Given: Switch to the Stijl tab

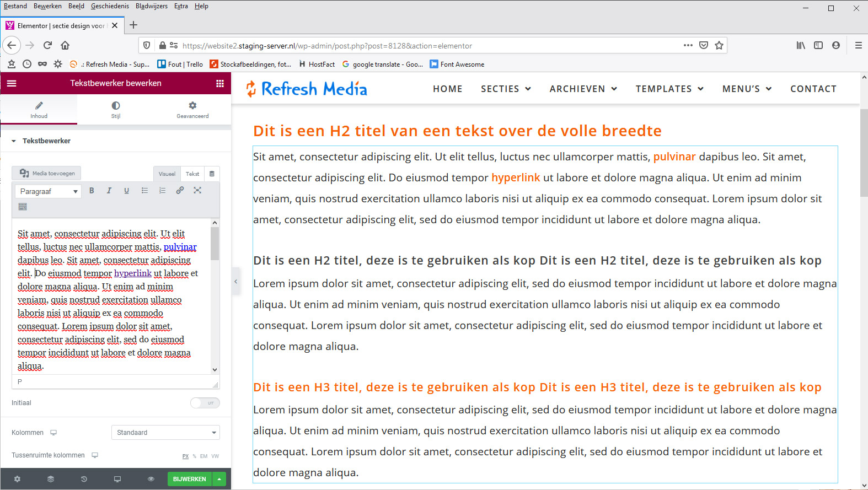Looking at the screenshot, I should (116, 109).
